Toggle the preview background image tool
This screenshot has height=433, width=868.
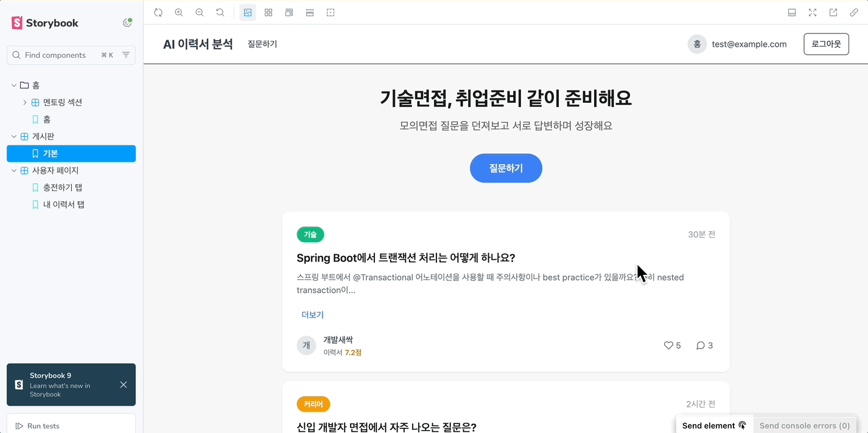point(248,12)
